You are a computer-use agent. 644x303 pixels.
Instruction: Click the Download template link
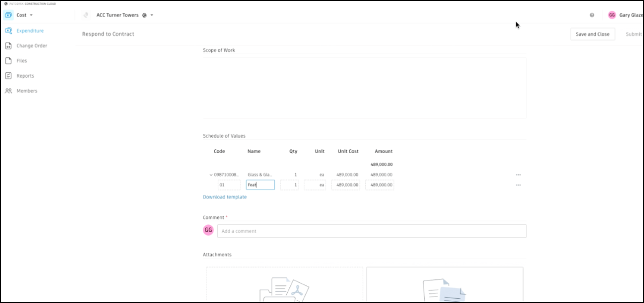pyautogui.click(x=225, y=197)
